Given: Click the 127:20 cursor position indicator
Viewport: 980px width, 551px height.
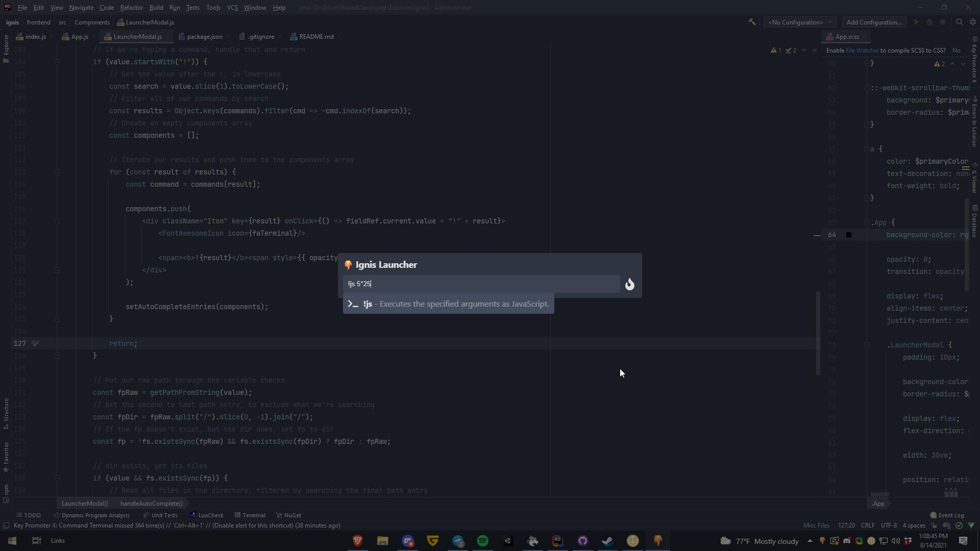Looking at the screenshot, I should pyautogui.click(x=846, y=525).
